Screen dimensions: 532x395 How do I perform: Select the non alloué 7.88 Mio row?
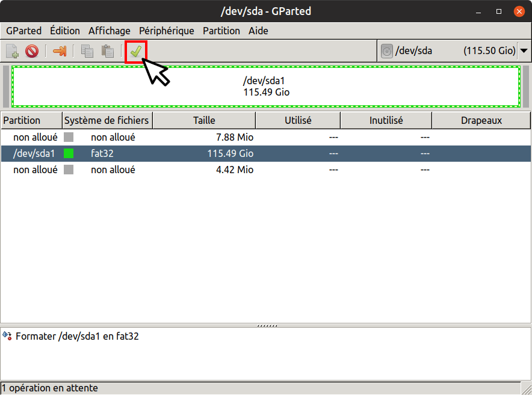pyautogui.click(x=265, y=137)
